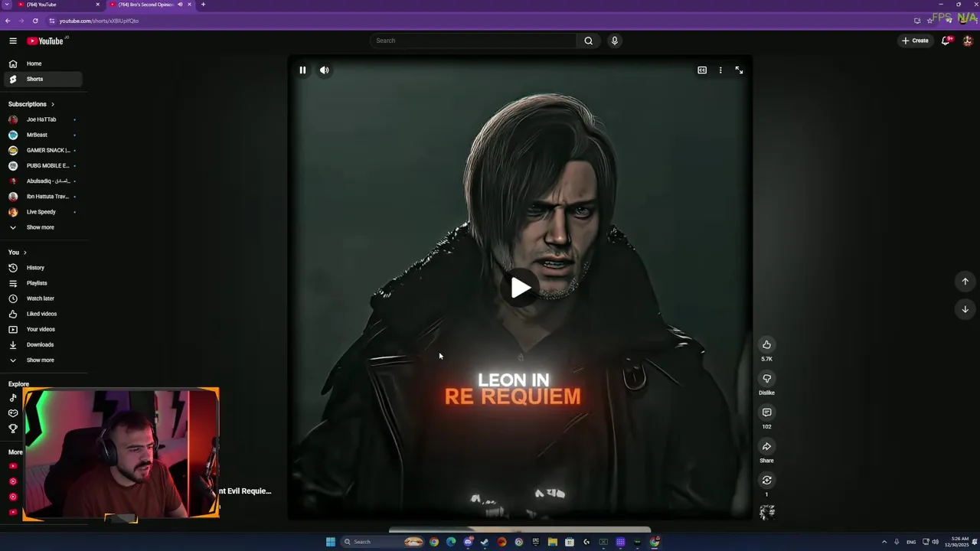Open Downloads in the sidebar
980x551 pixels.
[43, 344]
